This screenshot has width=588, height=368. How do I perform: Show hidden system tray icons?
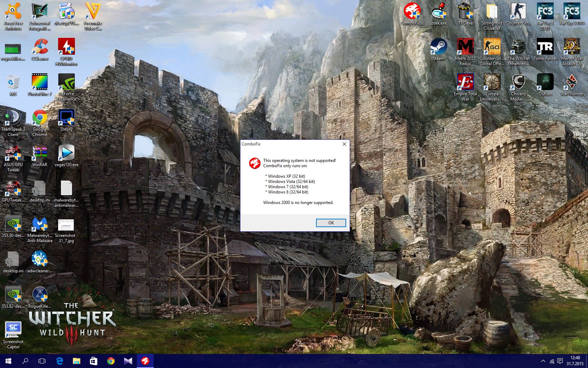(543, 361)
